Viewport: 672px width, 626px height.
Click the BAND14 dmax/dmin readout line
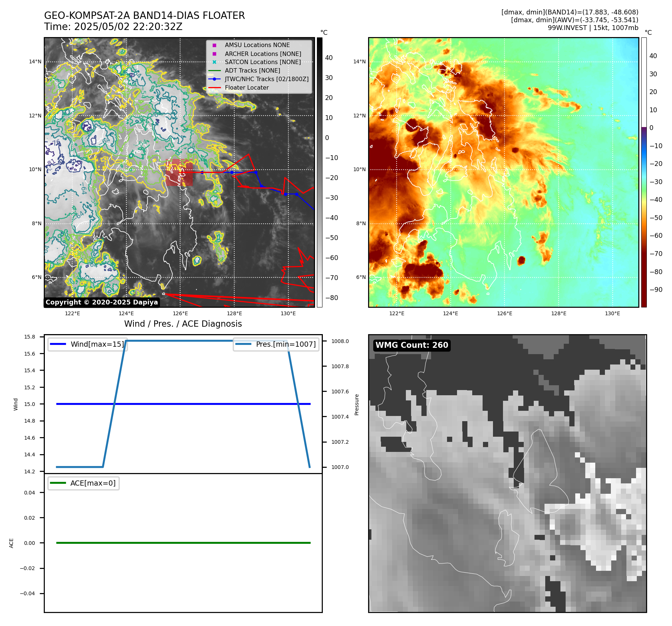[x=570, y=12]
